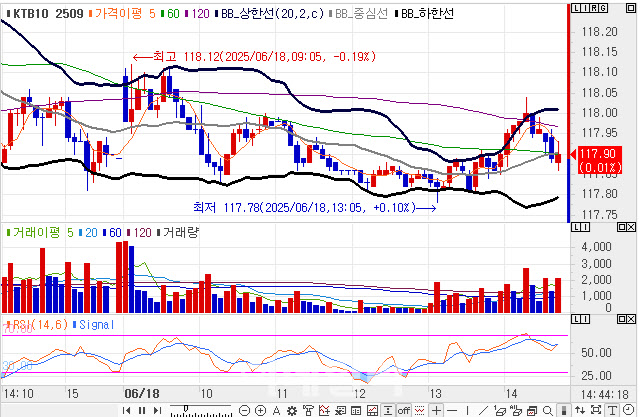Zoom out chart with minus magnifier icon

point(244,410)
